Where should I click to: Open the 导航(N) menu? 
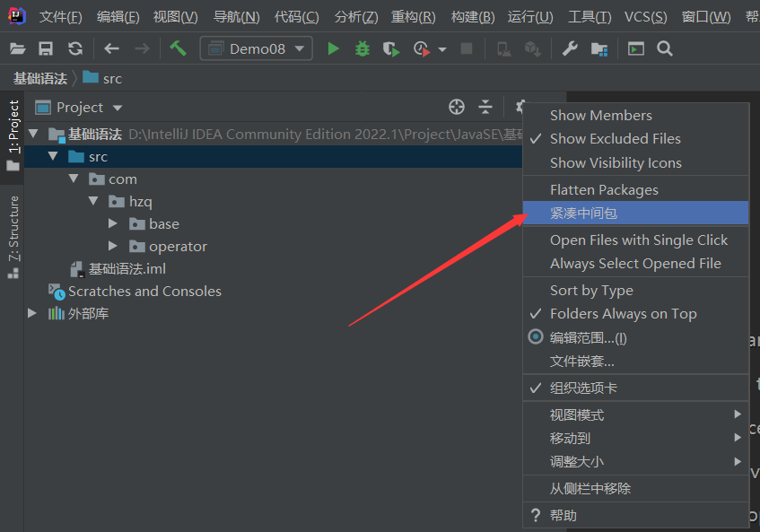(x=237, y=17)
